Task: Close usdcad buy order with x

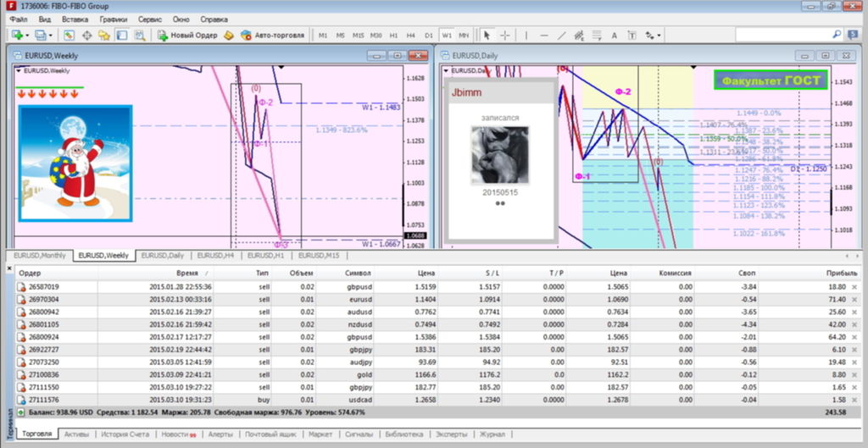Action: 854,400
